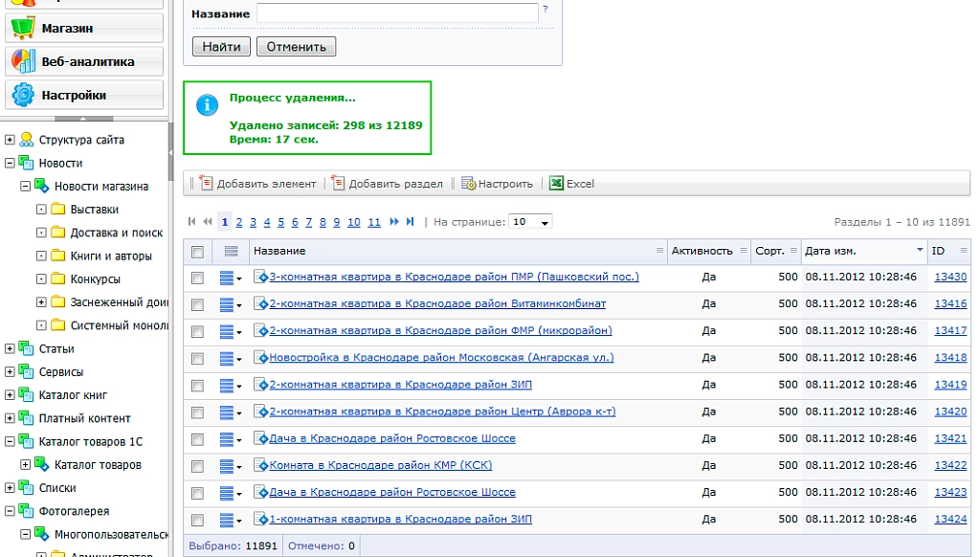The width and height of the screenshot is (980, 557).
Task: Go to the first page arrow
Action: pos(191,221)
